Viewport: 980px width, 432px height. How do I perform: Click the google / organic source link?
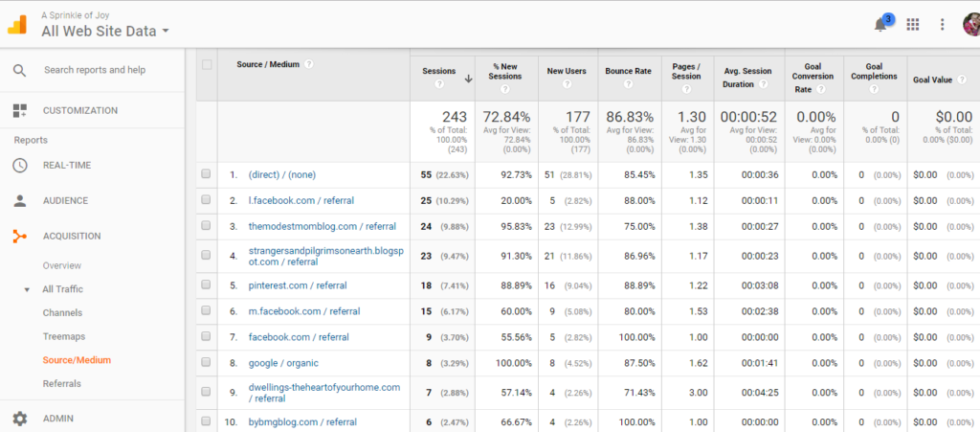[283, 363]
